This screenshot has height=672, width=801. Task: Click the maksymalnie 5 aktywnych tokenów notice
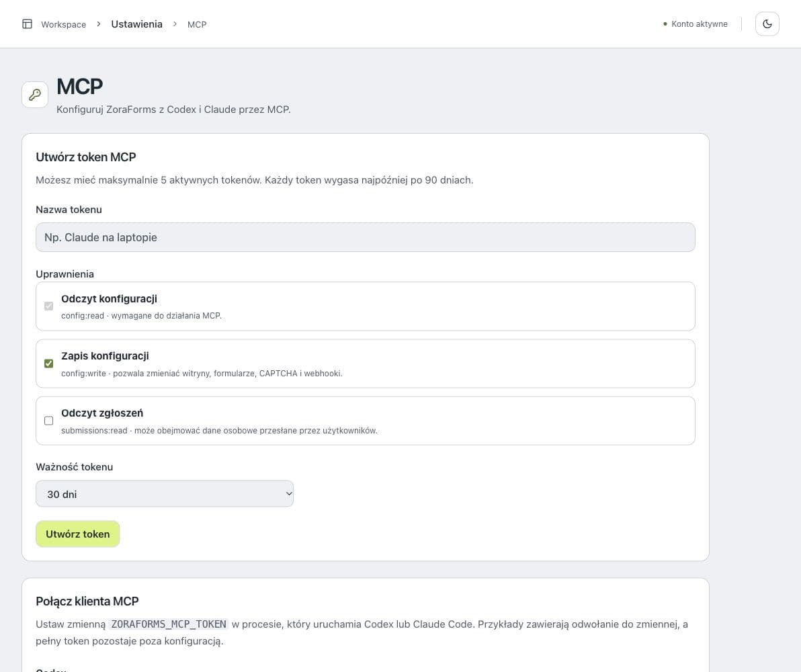[255, 180]
